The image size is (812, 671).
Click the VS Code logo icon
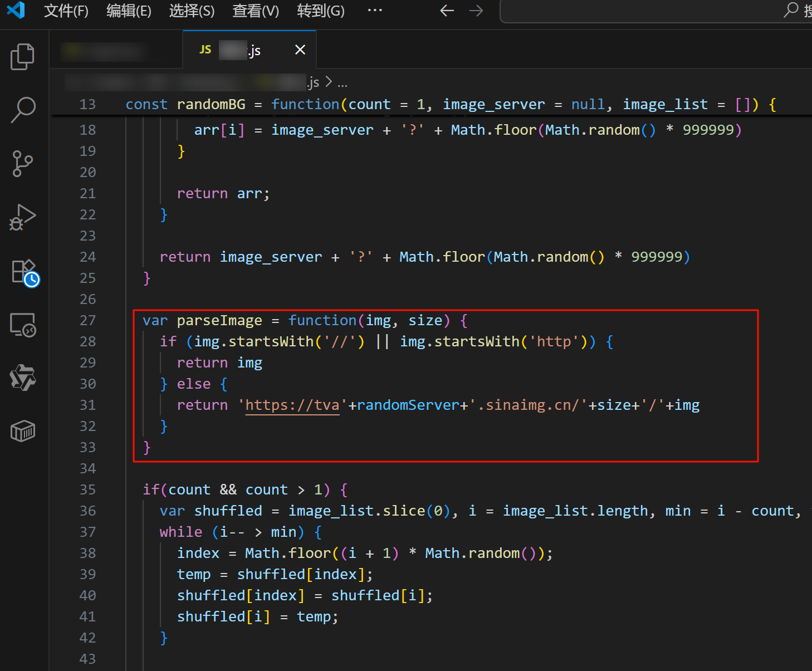(x=16, y=11)
